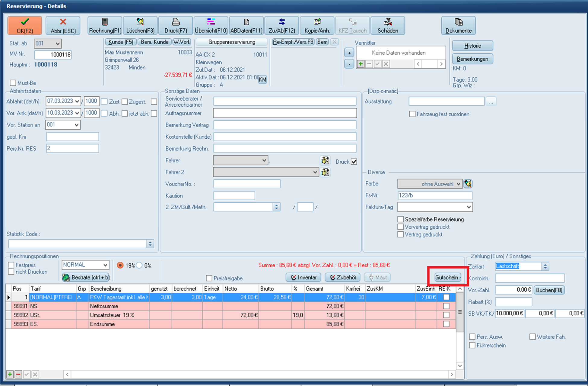Click the Gutschein button
The image size is (588, 386).
pos(448,277)
